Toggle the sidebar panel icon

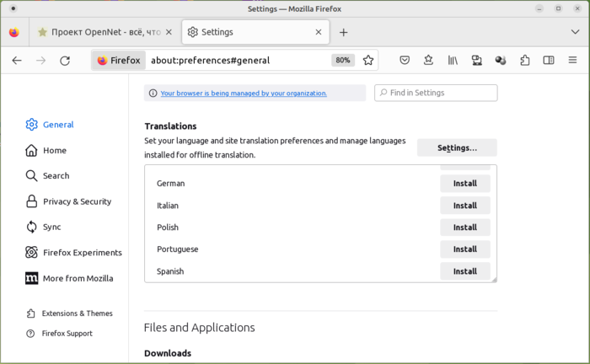549,61
